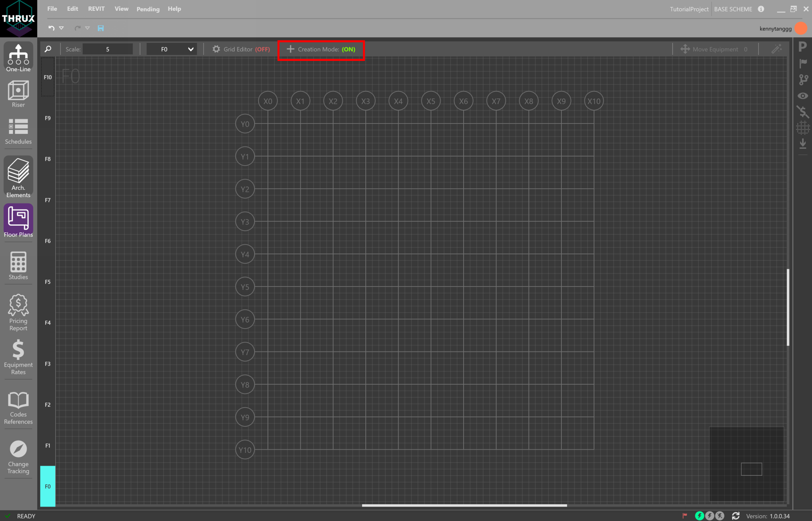This screenshot has width=812, height=521.
Task: Toggle the eye visibility icon on the right sidebar
Action: (x=803, y=96)
